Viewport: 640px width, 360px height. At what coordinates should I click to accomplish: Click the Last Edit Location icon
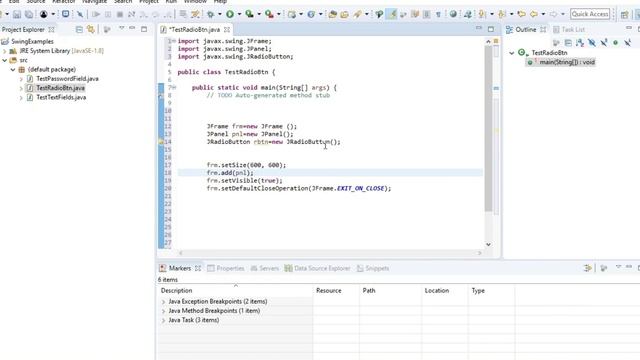tap(522, 14)
